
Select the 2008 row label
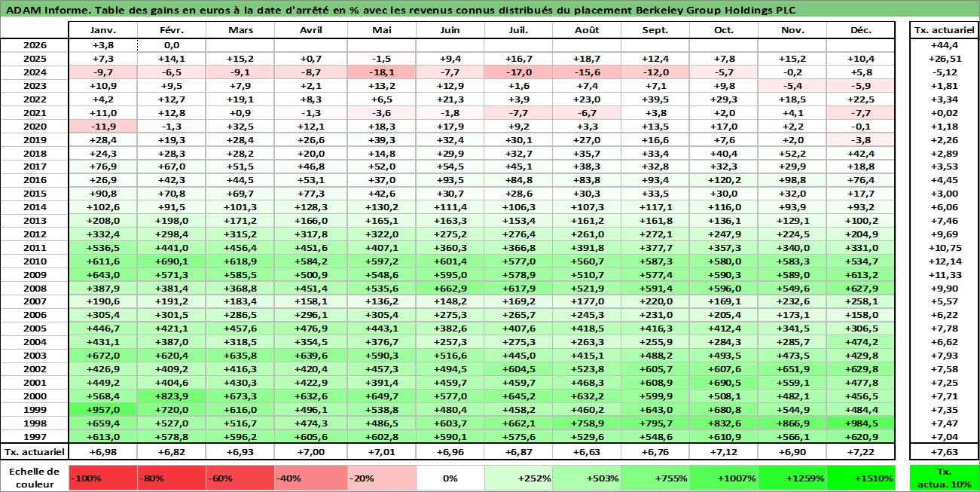(x=35, y=289)
